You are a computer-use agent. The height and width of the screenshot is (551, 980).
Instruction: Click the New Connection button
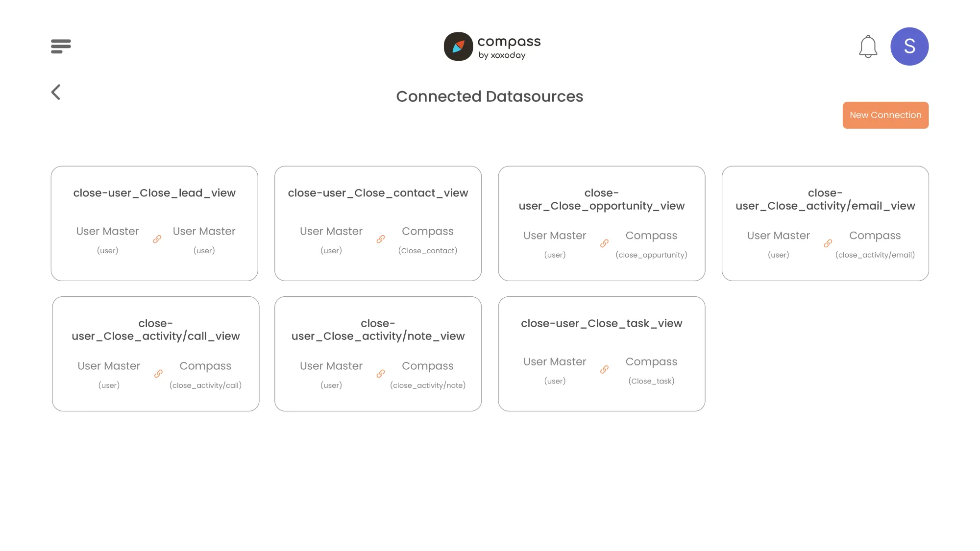coord(885,115)
